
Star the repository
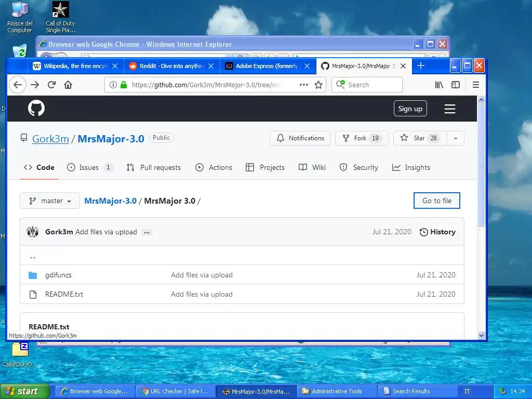pyautogui.click(x=420, y=138)
